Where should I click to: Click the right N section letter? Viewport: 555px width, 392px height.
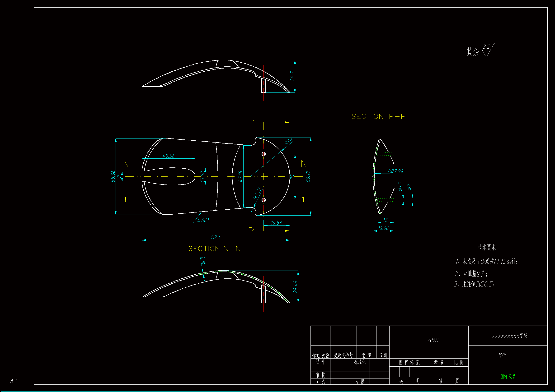[x=304, y=164]
